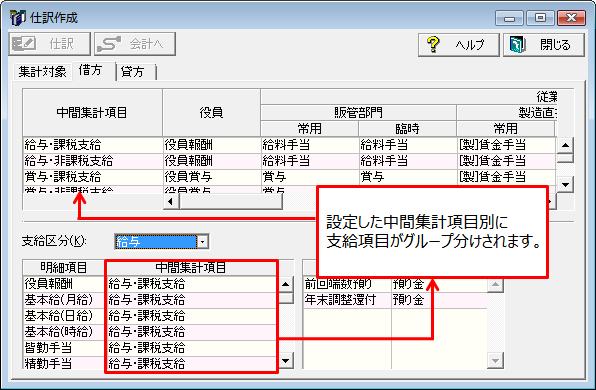Screen dimensions: 596x390
Task: Click [製]賃金手当 cell in 給与・課税支給 row
Action: coord(506,145)
